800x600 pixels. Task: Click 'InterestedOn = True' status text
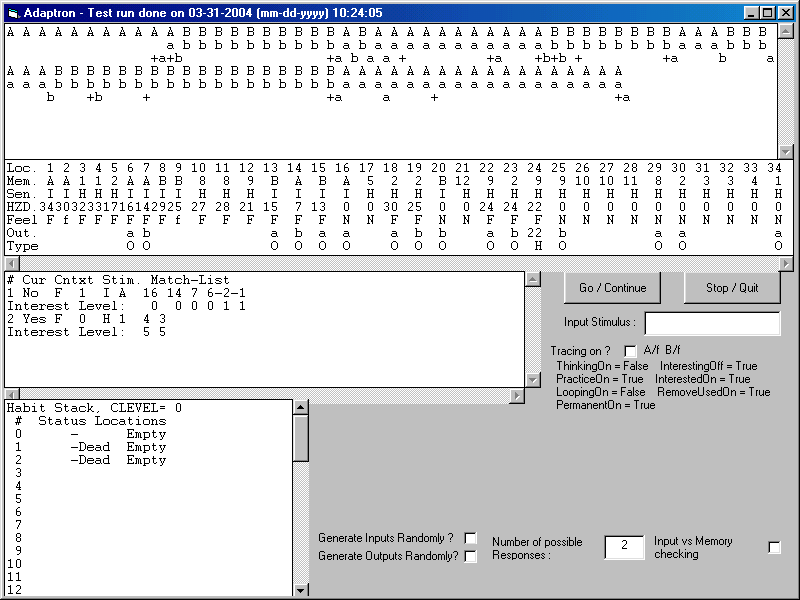pyautogui.click(x=703, y=379)
